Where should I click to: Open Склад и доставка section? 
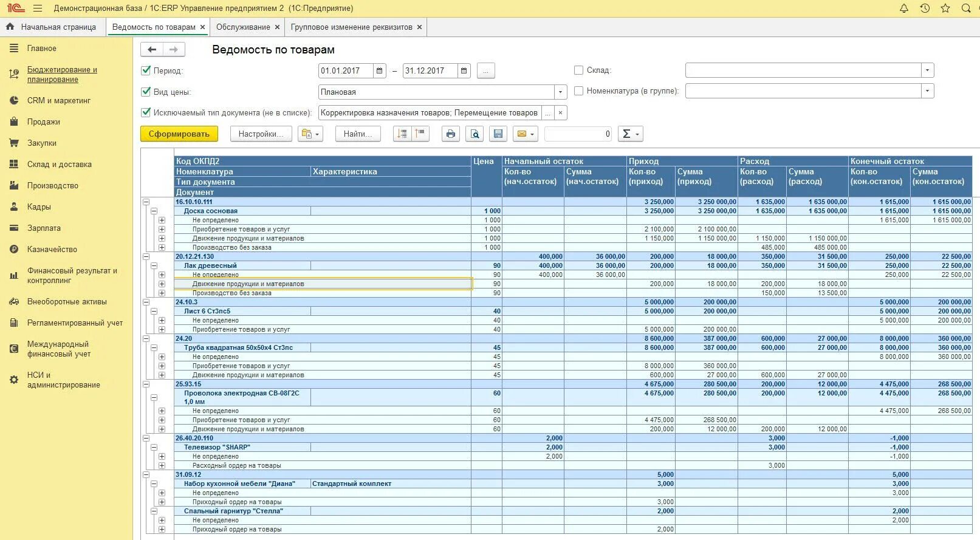click(59, 164)
